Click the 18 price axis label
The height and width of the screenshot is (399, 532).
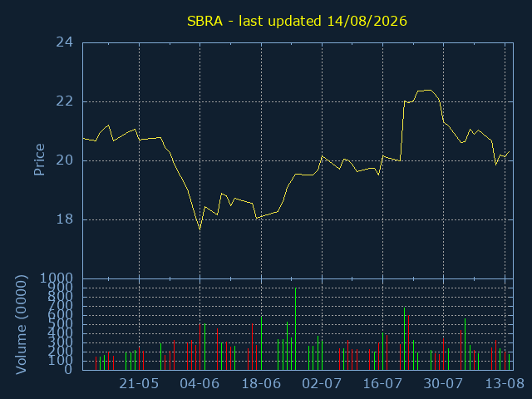[65, 219]
